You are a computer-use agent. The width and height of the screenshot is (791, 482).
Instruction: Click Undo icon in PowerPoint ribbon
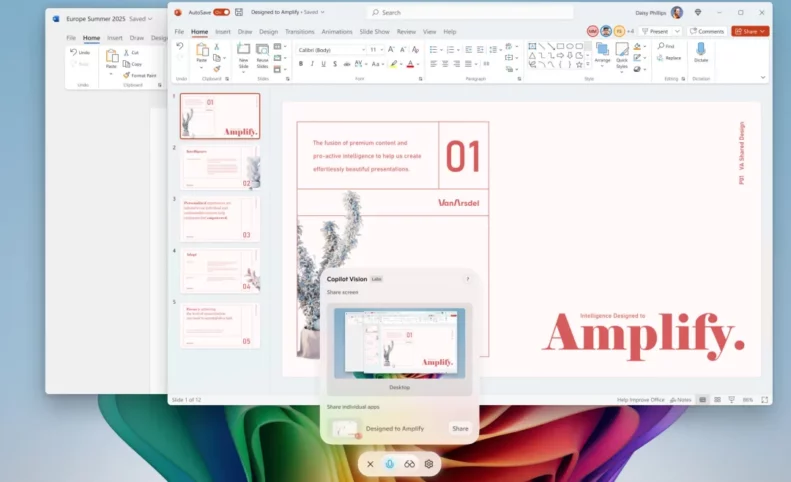(x=180, y=46)
